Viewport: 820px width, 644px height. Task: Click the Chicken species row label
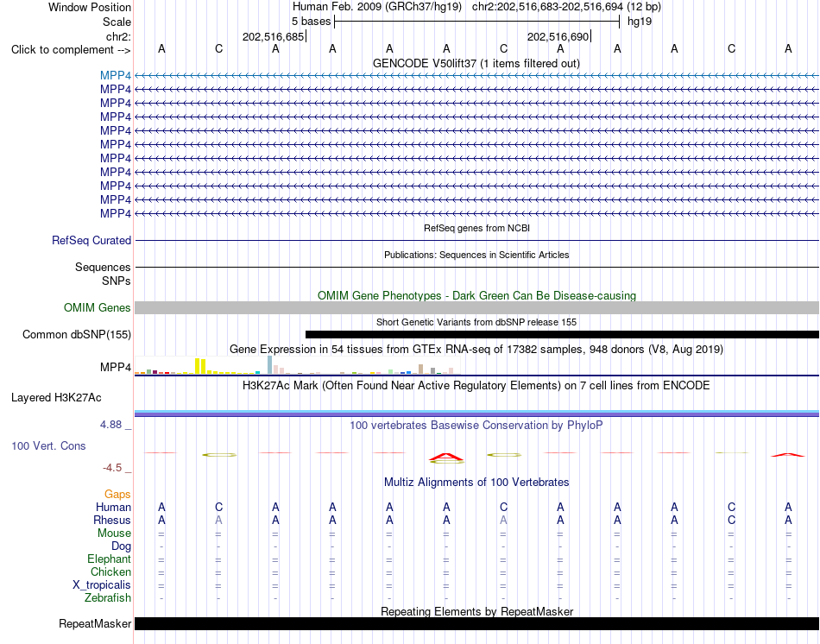[110, 571]
